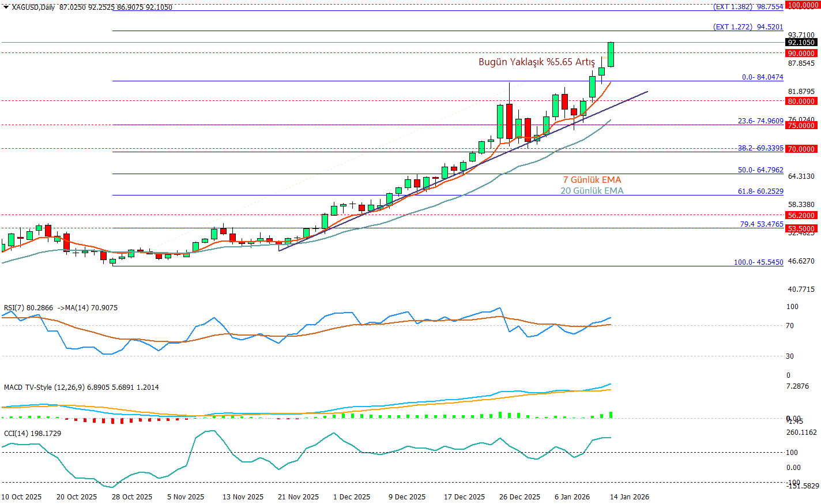The image size is (821, 504).
Task: Select the CCI(14) indicator label
Action: coord(16,434)
